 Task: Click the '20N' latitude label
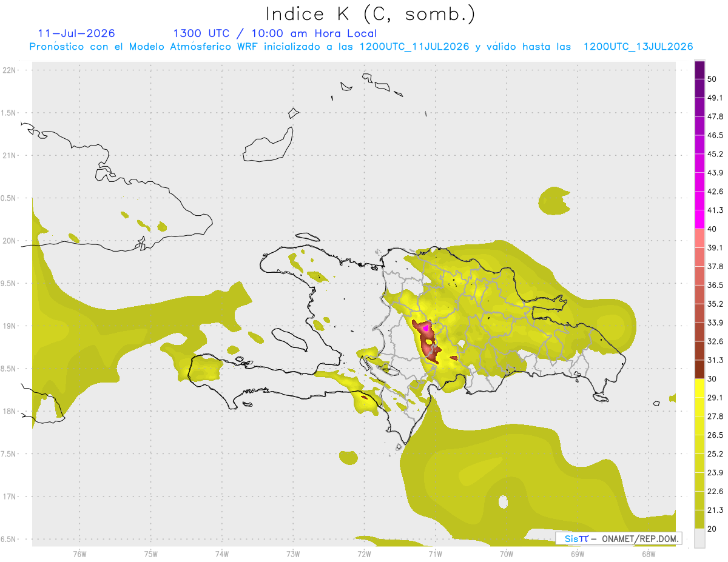click(10, 241)
